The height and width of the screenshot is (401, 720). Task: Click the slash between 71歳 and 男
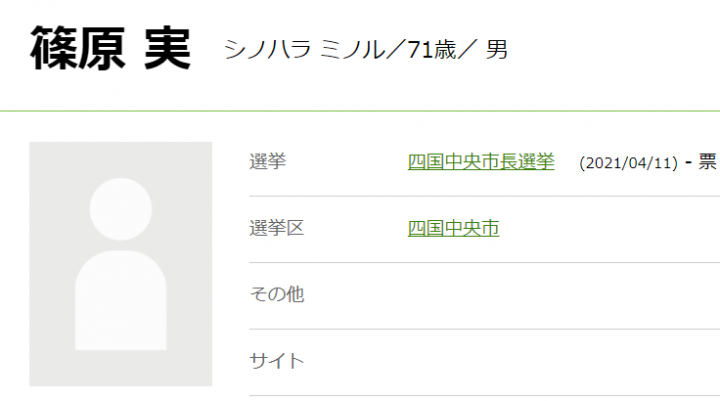coord(469,49)
